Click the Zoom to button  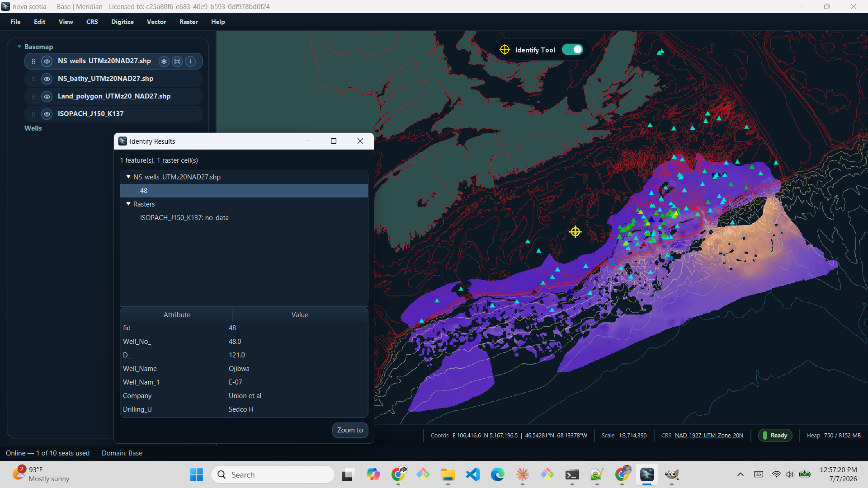coord(350,430)
